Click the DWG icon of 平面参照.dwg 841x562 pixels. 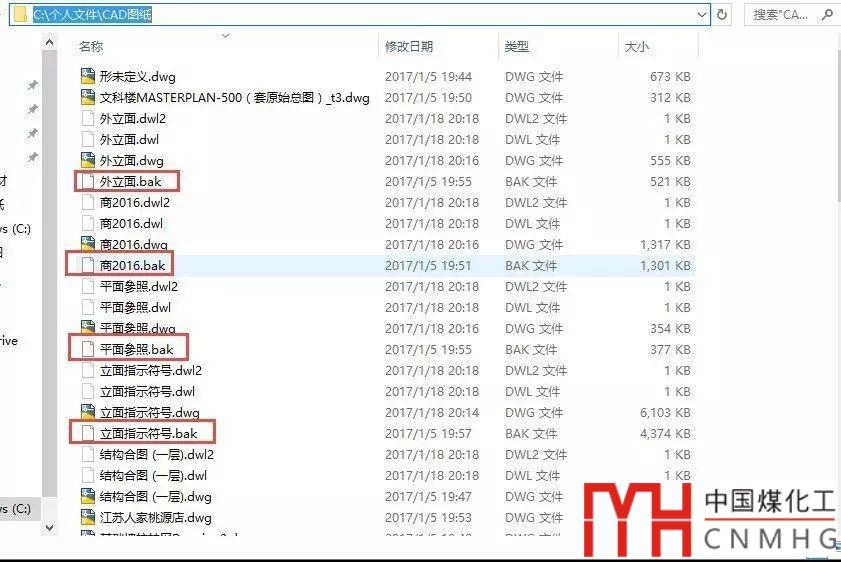(88, 328)
